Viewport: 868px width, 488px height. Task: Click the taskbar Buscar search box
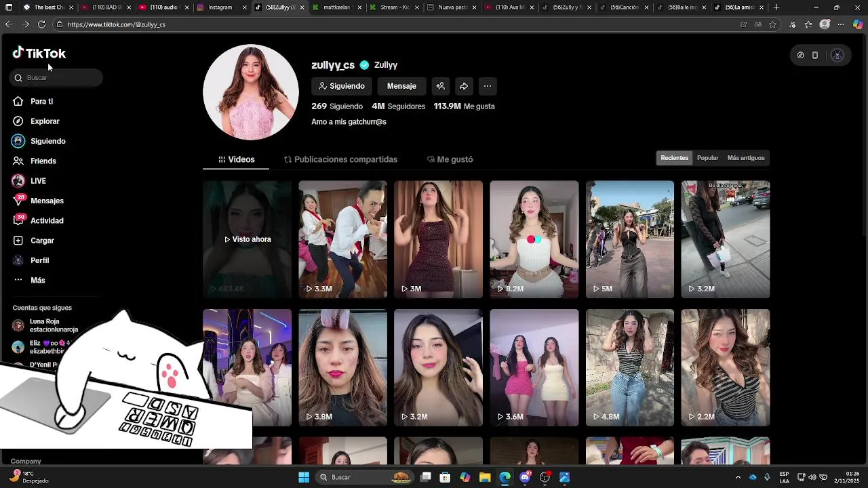coord(366,477)
